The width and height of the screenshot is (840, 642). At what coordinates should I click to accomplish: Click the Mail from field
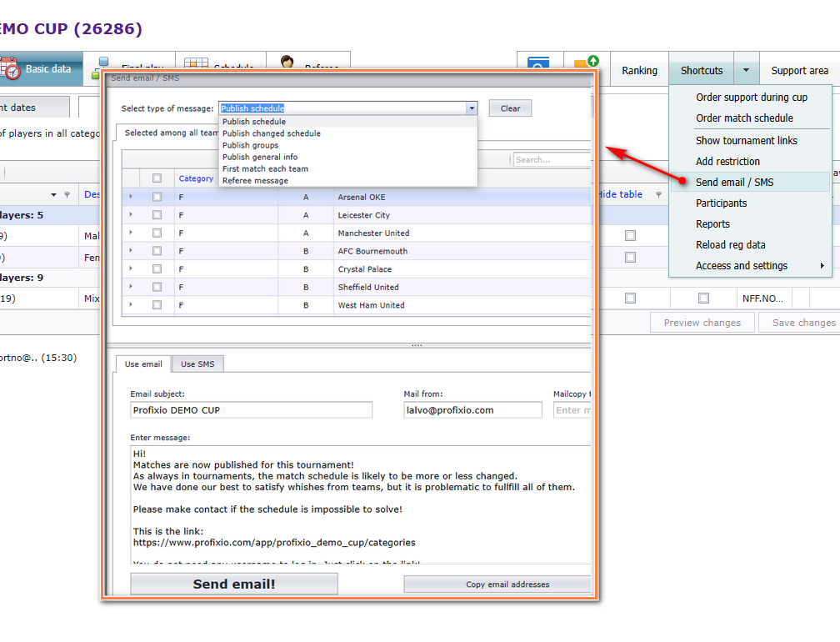(x=473, y=410)
